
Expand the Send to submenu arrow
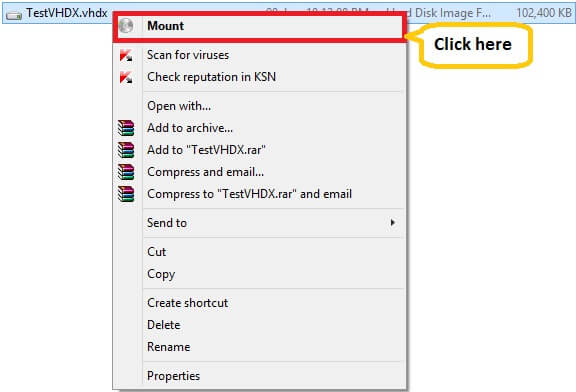393,223
